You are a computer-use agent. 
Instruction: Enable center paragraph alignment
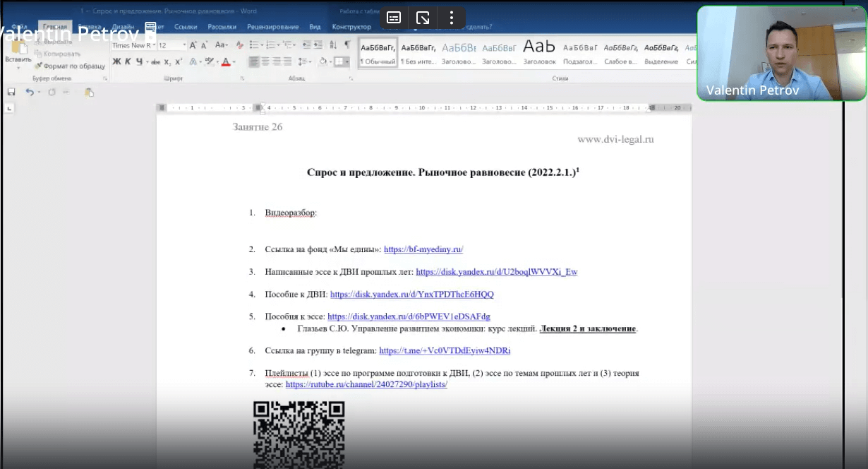pyautogui.click(x=265, y=62)
